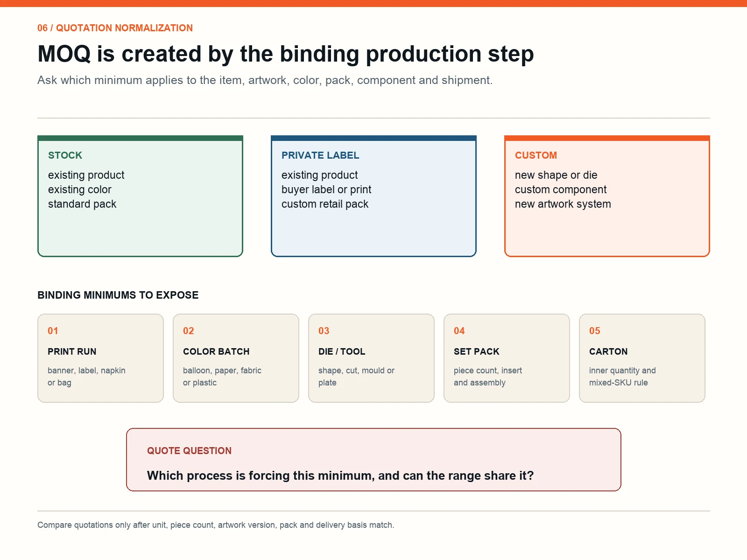Click 'buyer label or print' line
The image size is (747, 560).
tap(326, 189)
